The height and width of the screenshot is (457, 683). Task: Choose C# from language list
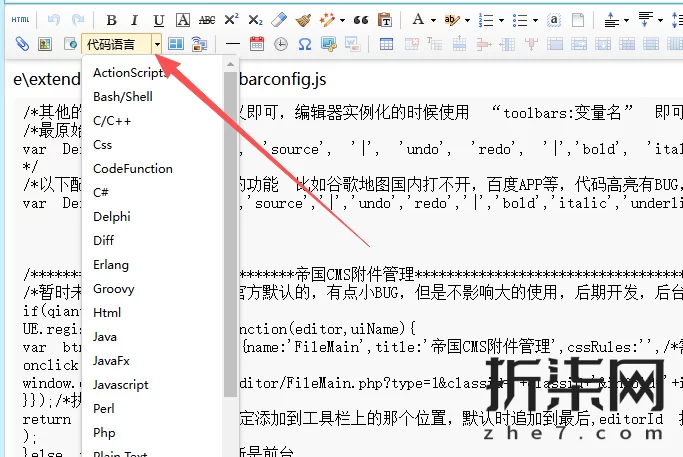[153, 192]
